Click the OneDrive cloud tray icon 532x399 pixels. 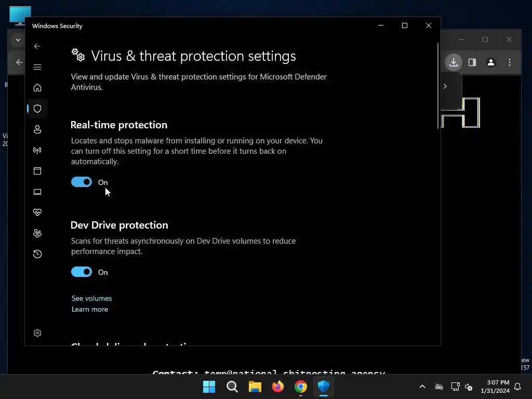pyautogui.click(x=439, y=387)
